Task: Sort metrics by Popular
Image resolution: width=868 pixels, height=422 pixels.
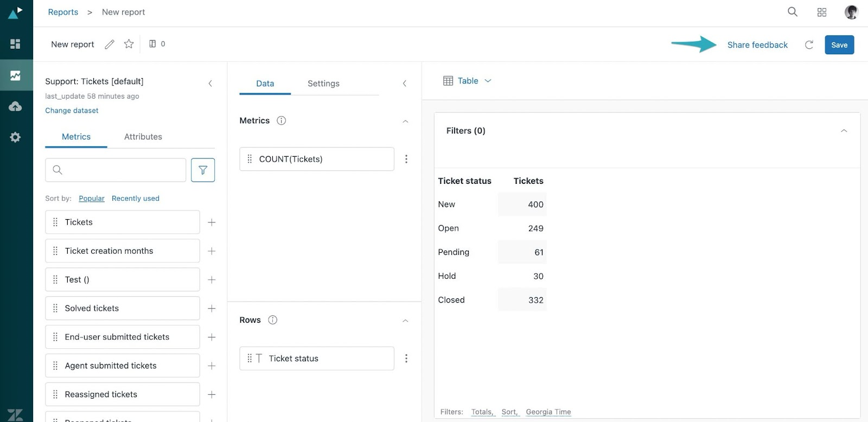Action: point(92,199)
